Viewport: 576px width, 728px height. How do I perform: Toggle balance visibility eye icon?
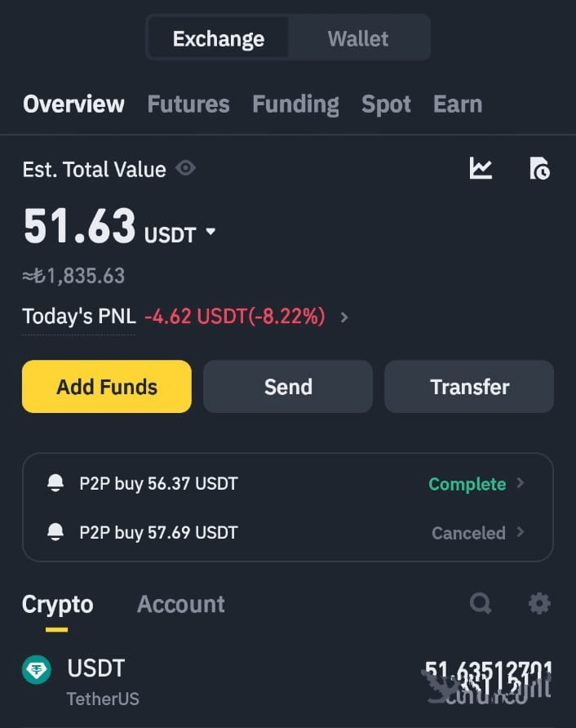[186, 169]
